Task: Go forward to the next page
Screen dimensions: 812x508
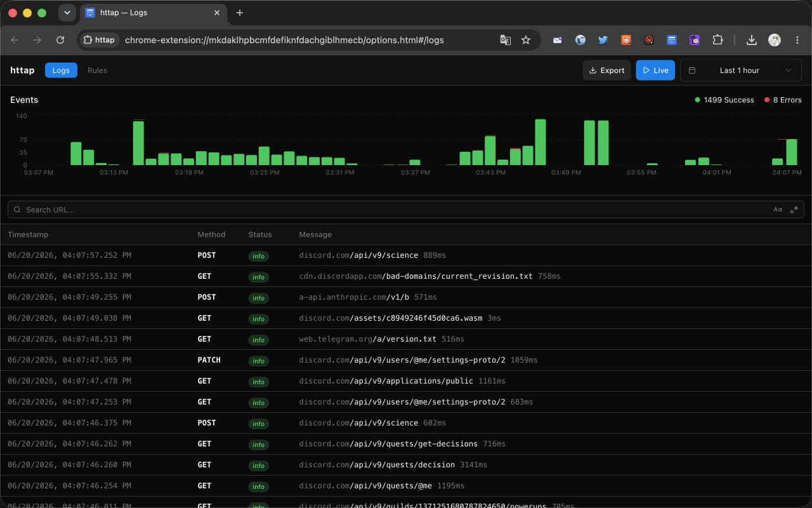Action: pyautogui.click(x=37, y=40)
